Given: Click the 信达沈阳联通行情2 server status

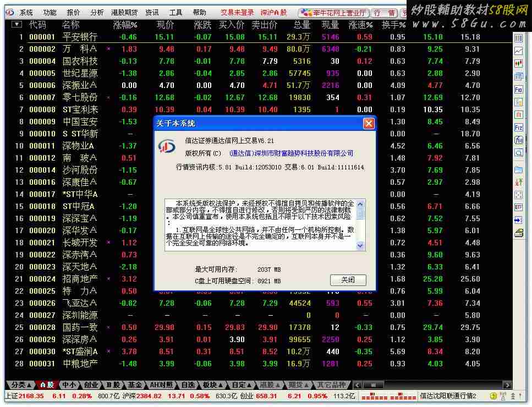Looking at the screenshot, I should click(448, 396).
